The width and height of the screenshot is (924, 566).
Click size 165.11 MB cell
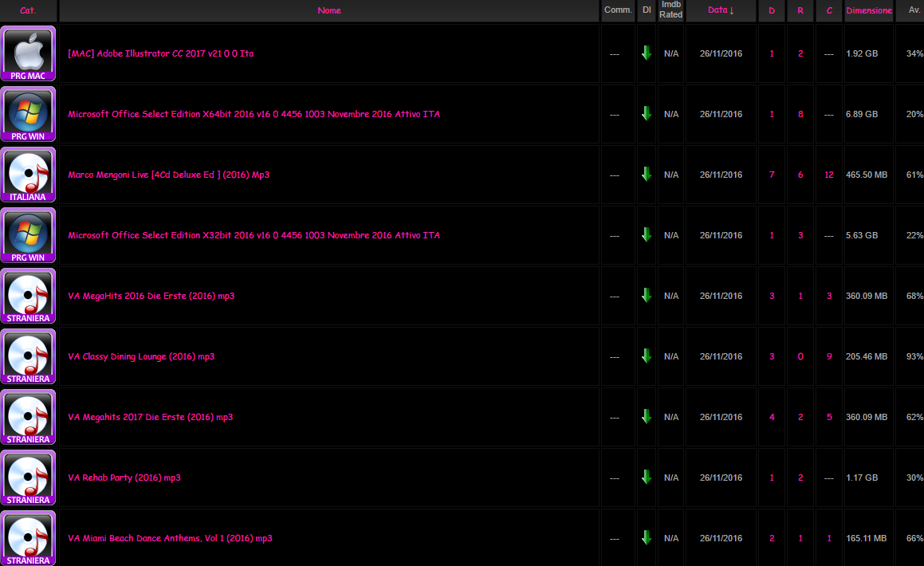(x=867, y=538)
